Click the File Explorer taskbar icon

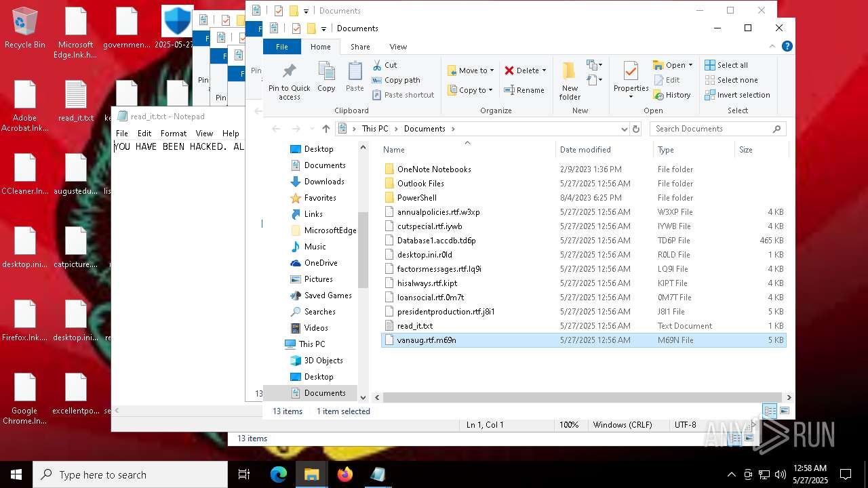click(x=312, y=474)
